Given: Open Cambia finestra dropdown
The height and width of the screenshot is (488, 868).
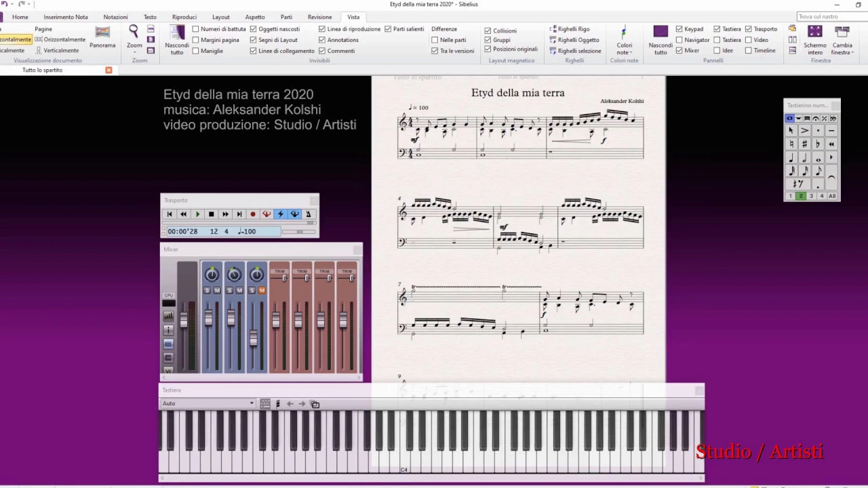Looking at the screenshot, I should 842,40.
